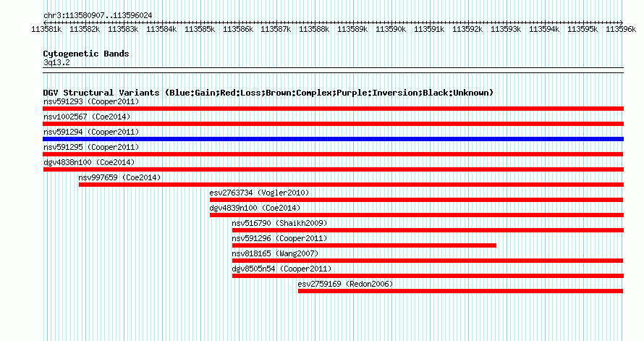Click the 113593k ruler label
The width and height of the screenshot is (644, 341).
pyautogui.click(x=506, y=29)
